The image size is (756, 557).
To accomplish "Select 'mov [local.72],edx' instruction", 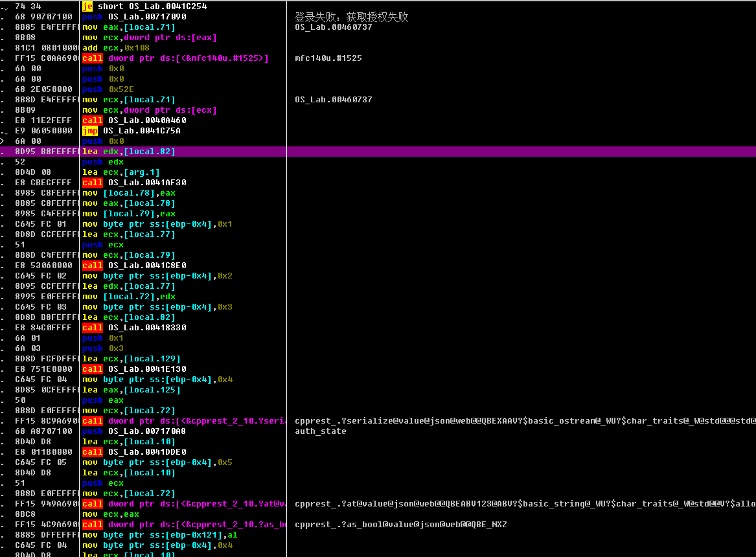I will [x=129, y=297].
